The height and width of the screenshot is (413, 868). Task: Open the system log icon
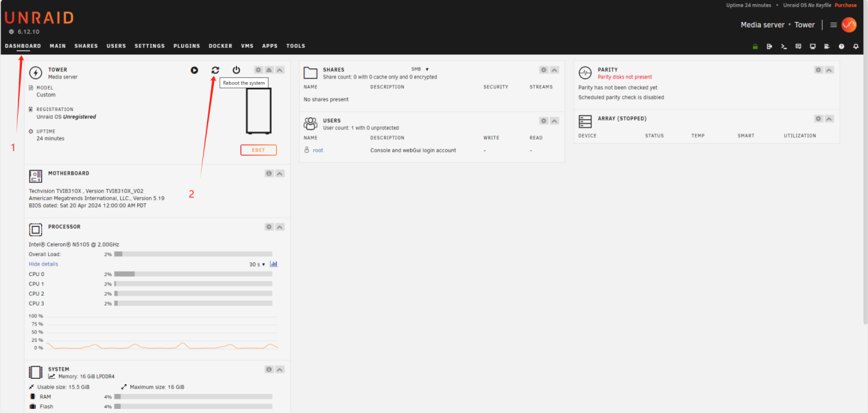tap(827, 47)
